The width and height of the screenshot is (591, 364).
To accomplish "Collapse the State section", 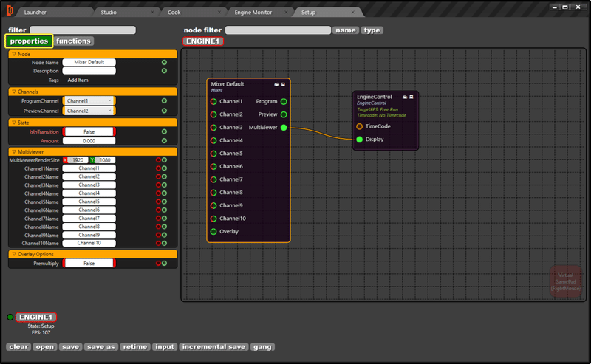I will 14,123.
